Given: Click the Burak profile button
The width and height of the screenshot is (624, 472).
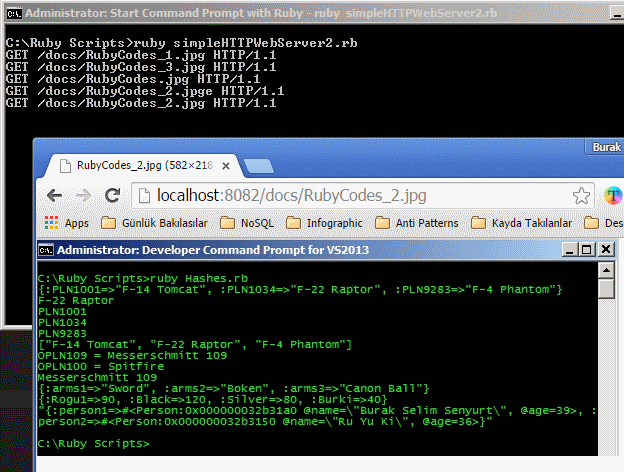Looking at the screenshot, I should [x=605, y=147].
